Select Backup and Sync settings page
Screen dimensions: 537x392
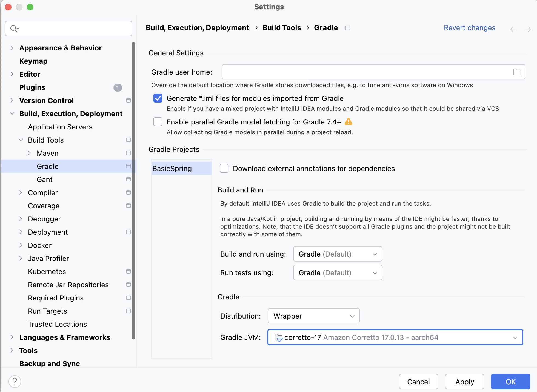(x=49, y=364)
